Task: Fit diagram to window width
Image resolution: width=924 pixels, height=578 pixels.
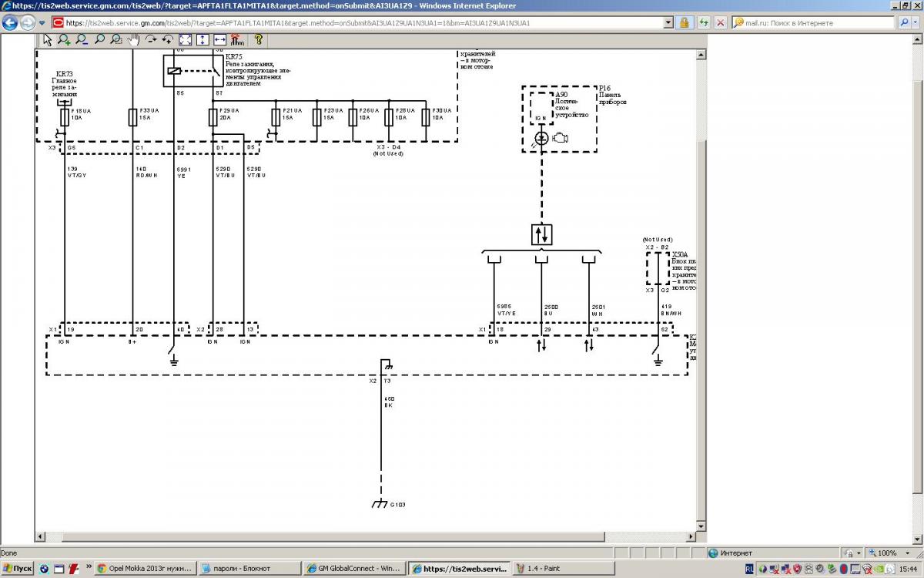Action: click(219, 39)
